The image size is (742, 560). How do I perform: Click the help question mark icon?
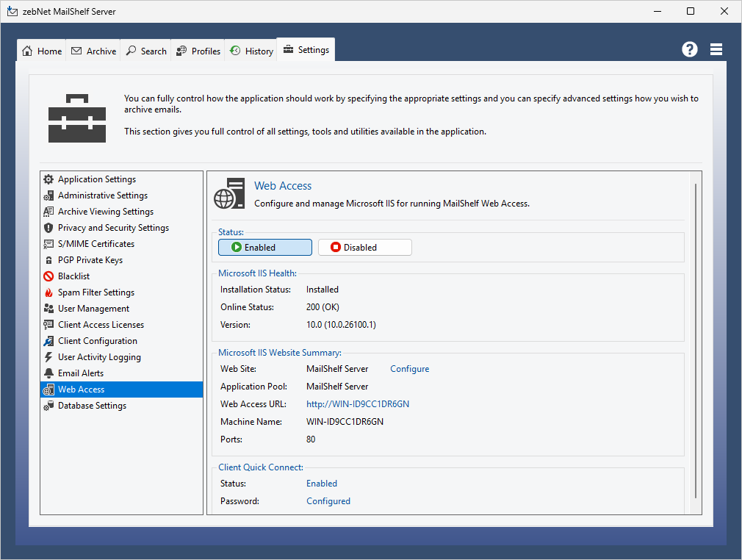click(x=689, y=49)
